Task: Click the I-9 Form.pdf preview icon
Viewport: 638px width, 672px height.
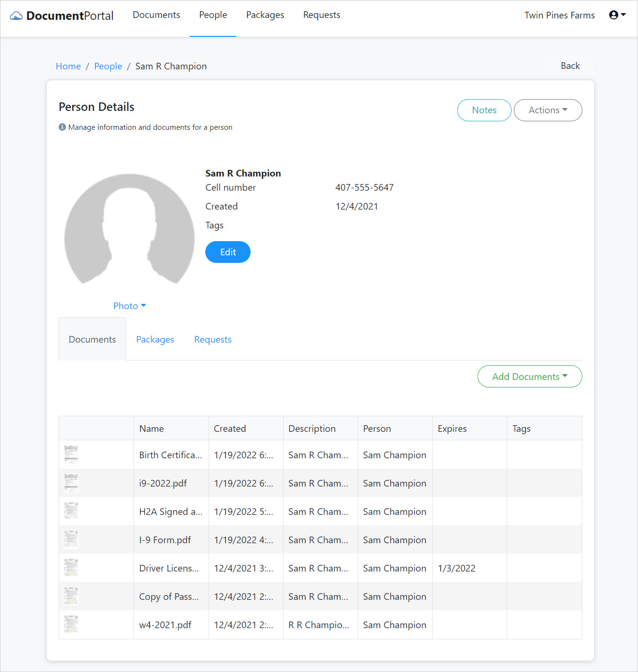Action: click(71, 539)
